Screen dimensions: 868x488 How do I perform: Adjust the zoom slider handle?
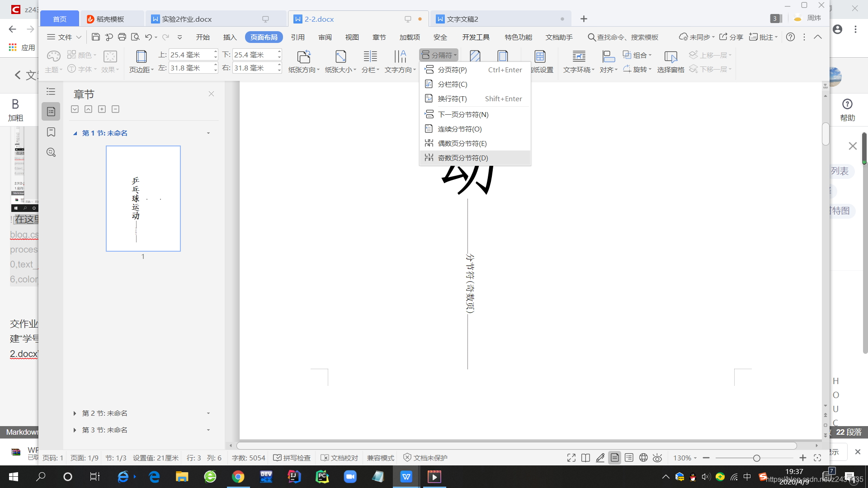[x=756, y=458]
